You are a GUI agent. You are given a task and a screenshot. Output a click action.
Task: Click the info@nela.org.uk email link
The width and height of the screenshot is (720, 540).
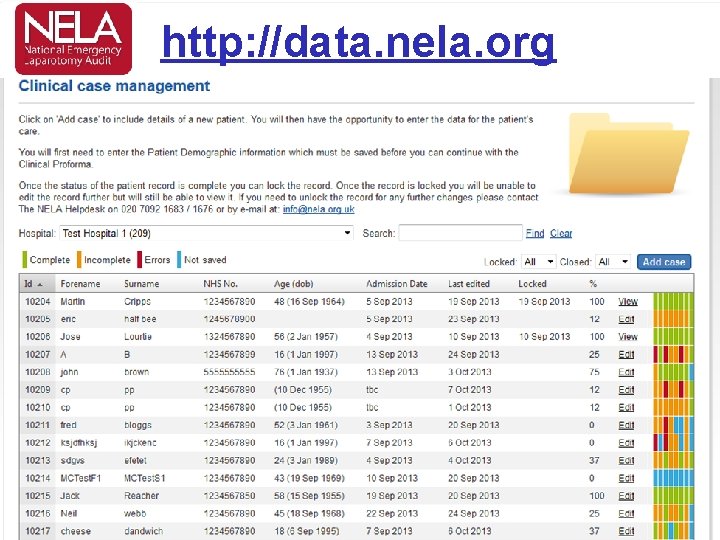point(318,209)
